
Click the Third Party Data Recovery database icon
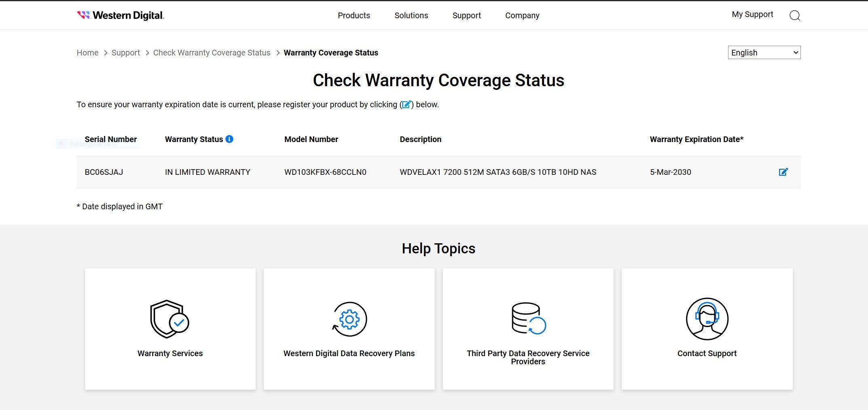pos(528,319)
